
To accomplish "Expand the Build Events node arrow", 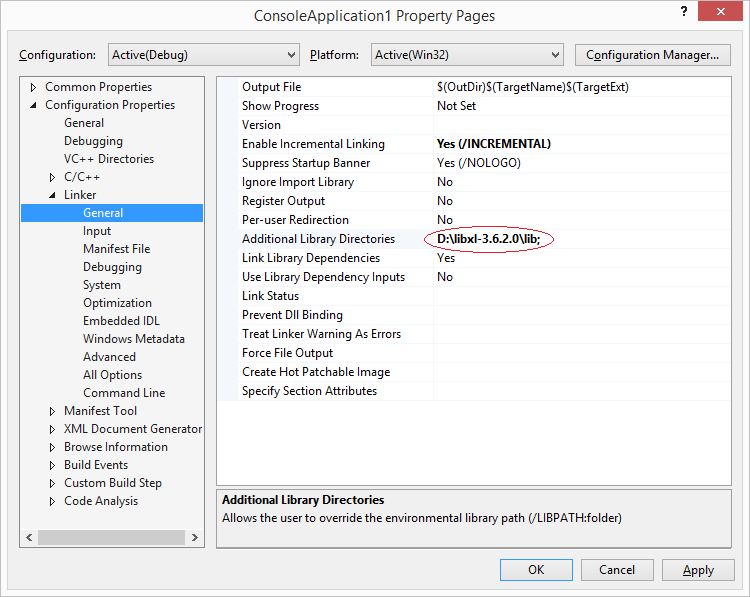I will (52, 465).
